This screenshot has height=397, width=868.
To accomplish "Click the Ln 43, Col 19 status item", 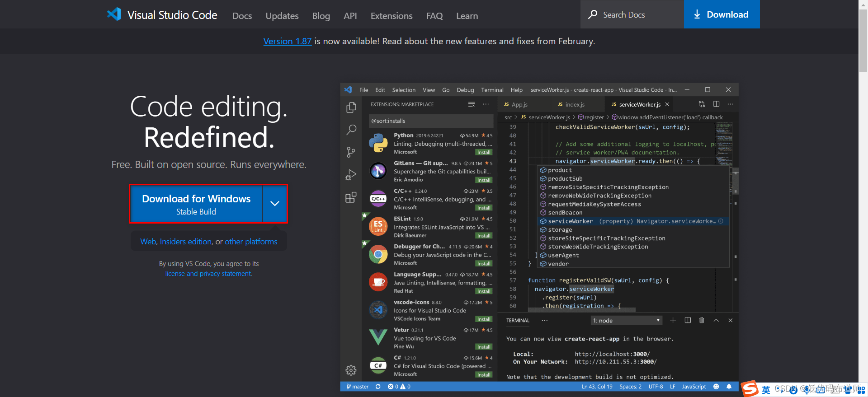I will pyautogui.click(x=597, y=387).
